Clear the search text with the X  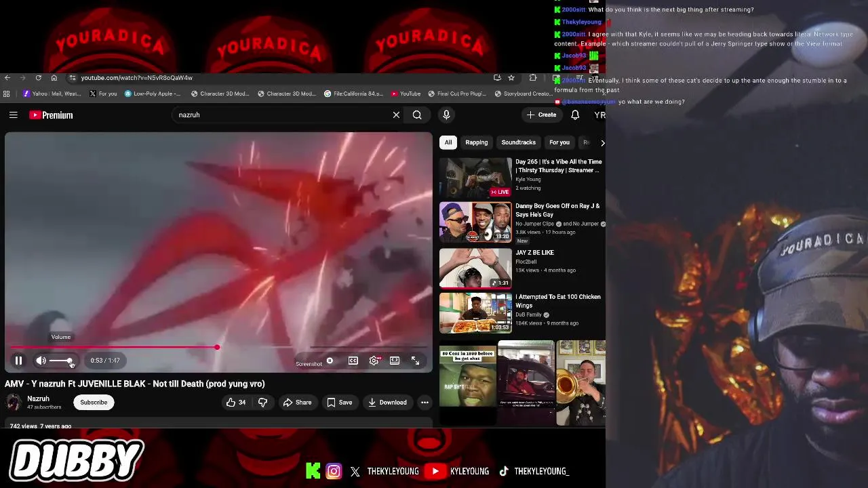(x=396, y=115)
